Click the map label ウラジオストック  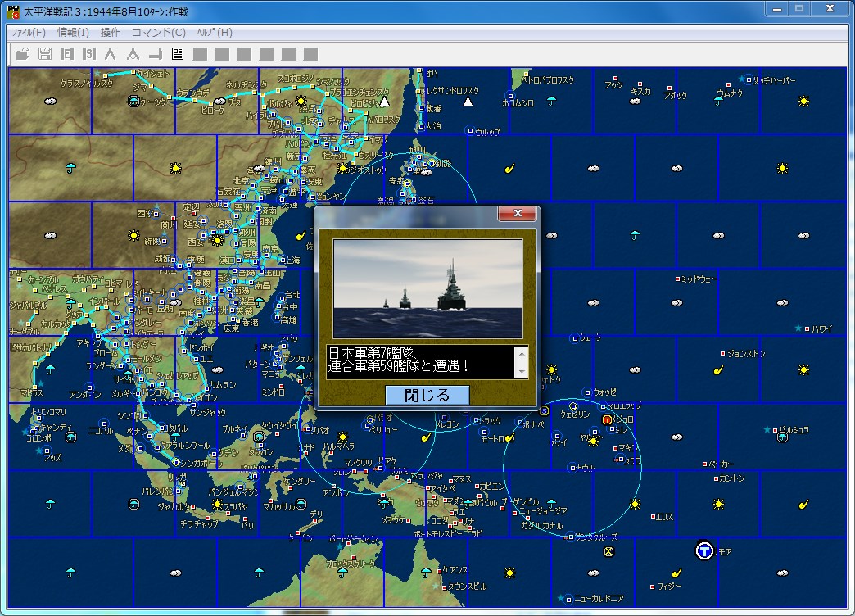click(366, 170)
